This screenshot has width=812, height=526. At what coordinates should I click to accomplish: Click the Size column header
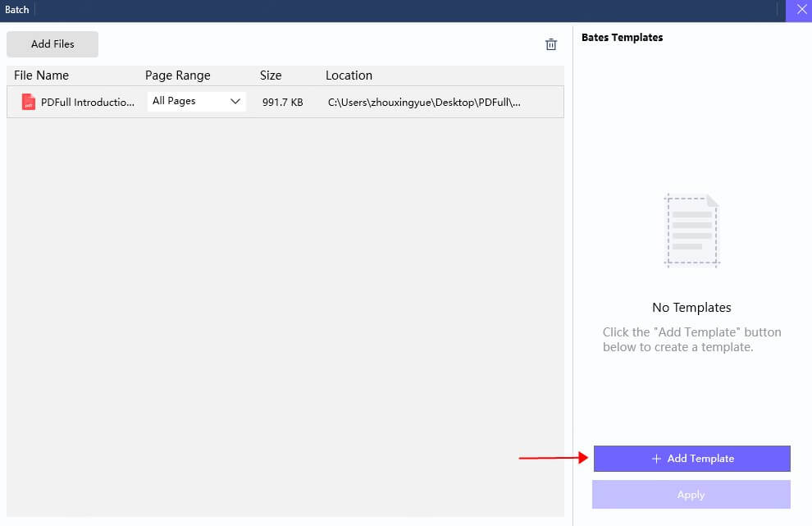pyautogui.click(x=271, y=75)
